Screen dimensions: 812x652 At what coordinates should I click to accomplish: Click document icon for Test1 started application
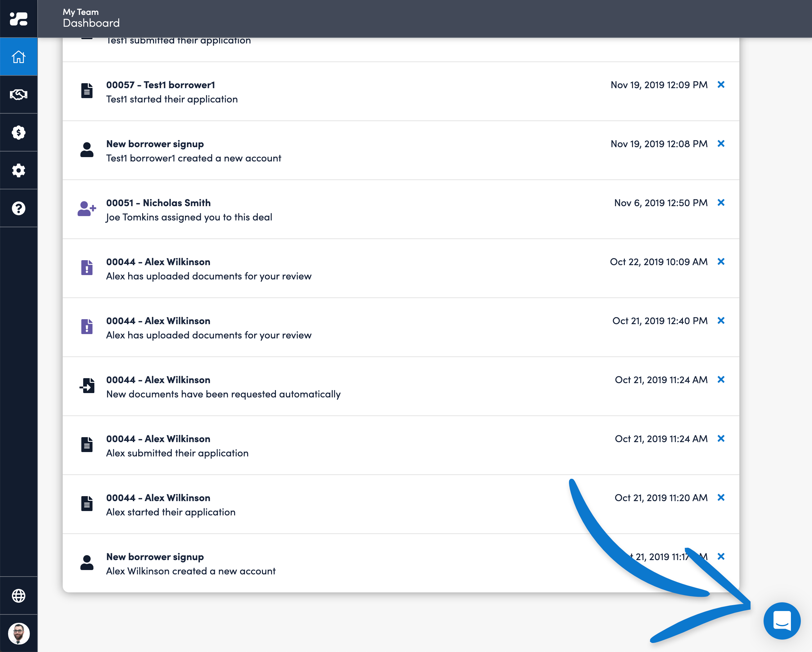(x=87, y=91)
